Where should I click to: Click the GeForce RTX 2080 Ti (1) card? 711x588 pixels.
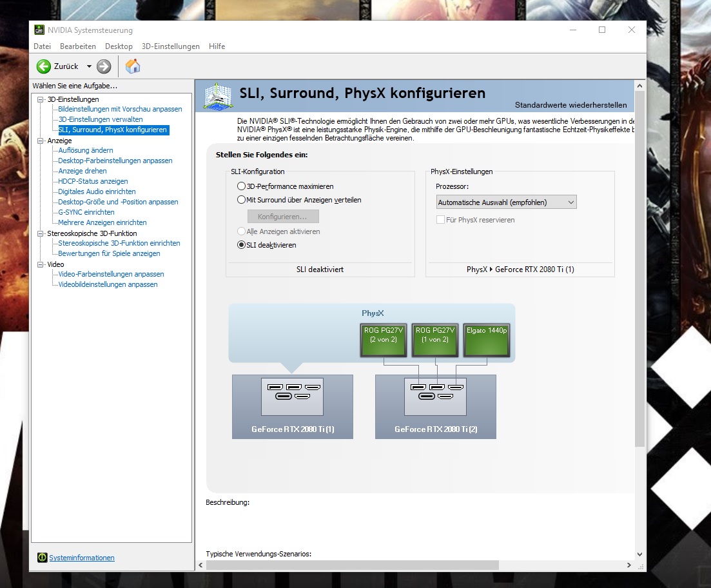[293, 407]
